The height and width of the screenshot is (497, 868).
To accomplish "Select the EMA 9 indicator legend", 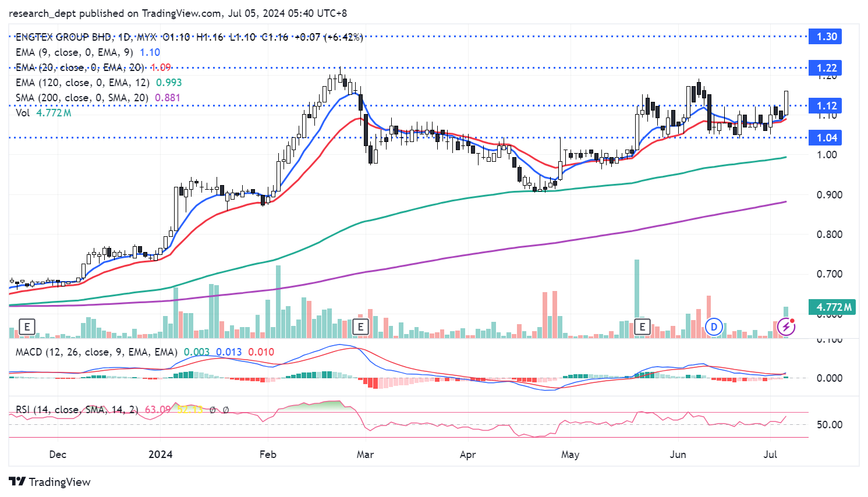I will coord(75,52).
